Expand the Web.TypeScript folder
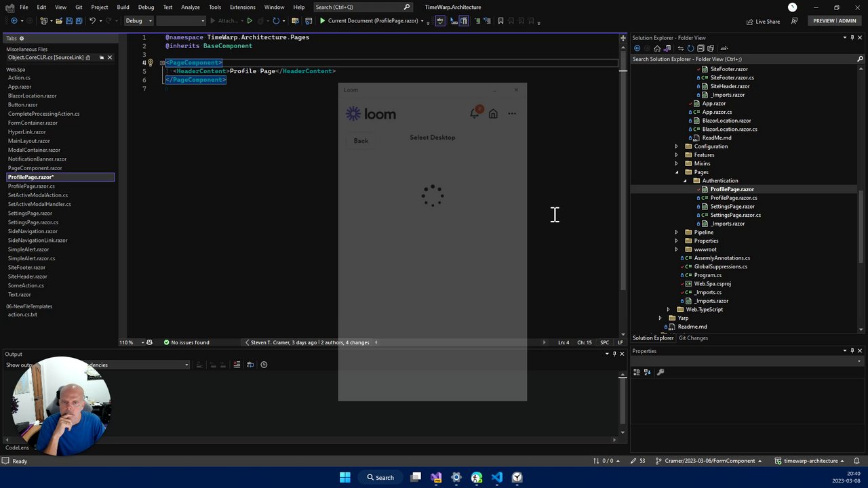 click(x=668, y=310)
